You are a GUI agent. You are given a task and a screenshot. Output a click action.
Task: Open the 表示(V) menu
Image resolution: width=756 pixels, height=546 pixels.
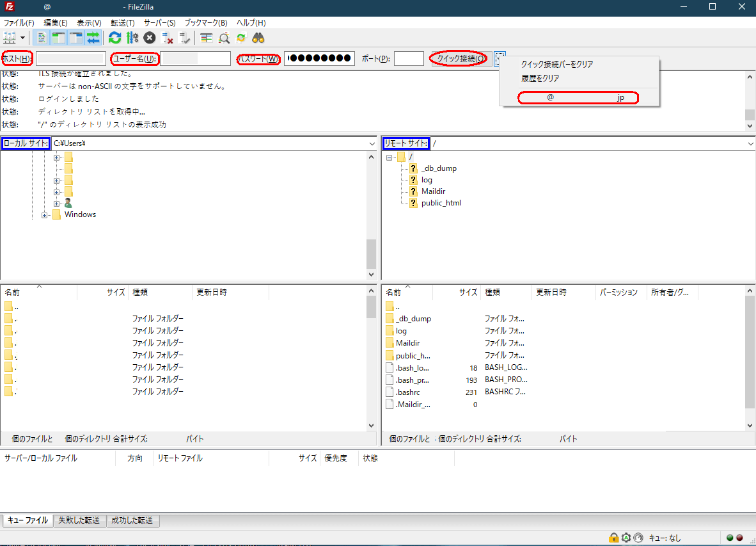click(89, 22)
